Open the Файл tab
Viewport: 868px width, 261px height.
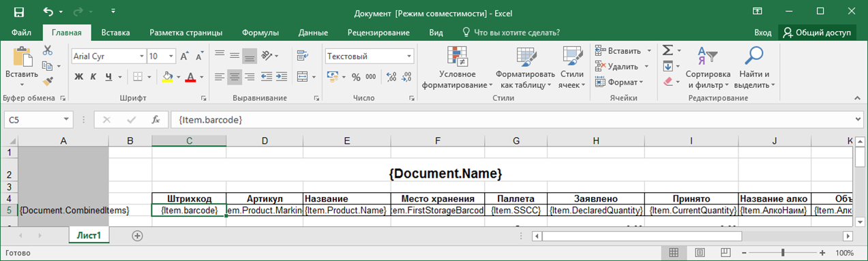click(x=21, y=32)
